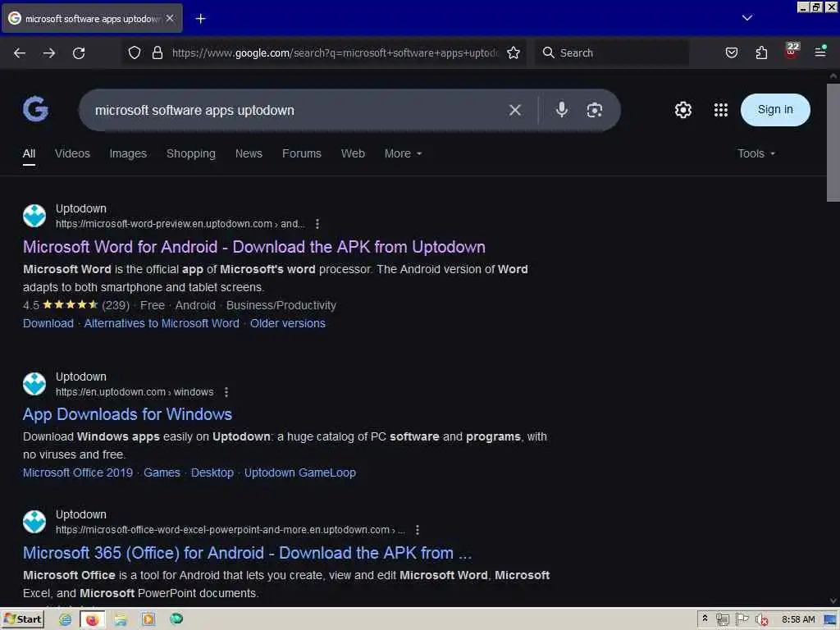The image size is (840, 630).
Task: Bookmark this page with the star icon
Action: click(514, 52)
